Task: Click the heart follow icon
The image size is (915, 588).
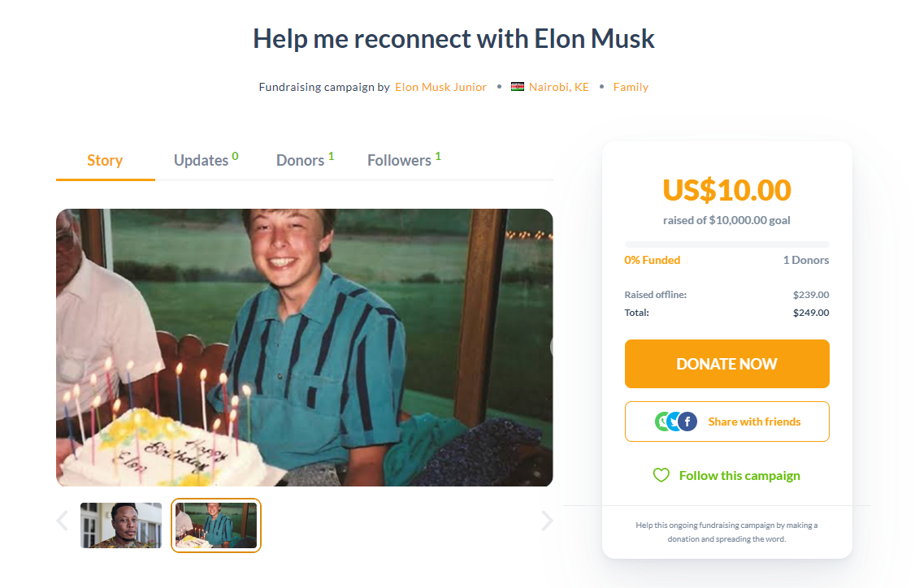Action: click(661, 475)
